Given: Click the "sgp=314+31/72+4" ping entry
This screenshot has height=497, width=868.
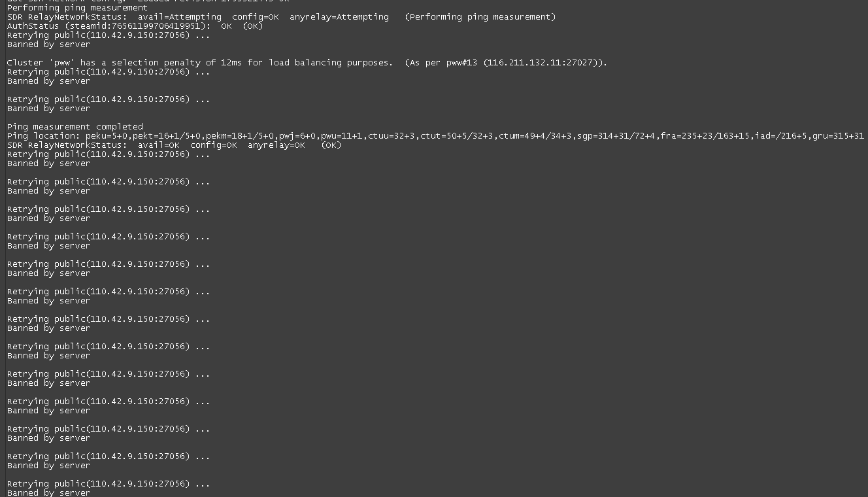Looking at the screenshot, I should click(616, 136).
